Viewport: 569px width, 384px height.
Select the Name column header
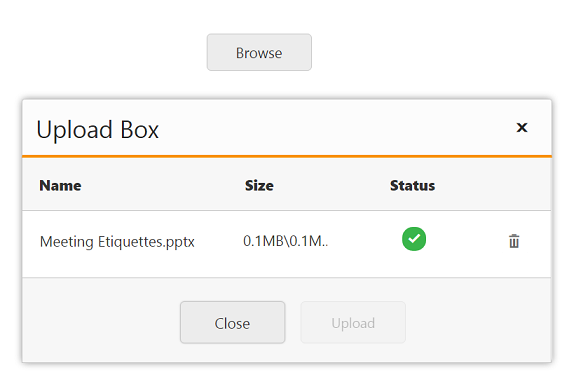tap(60, 185)
